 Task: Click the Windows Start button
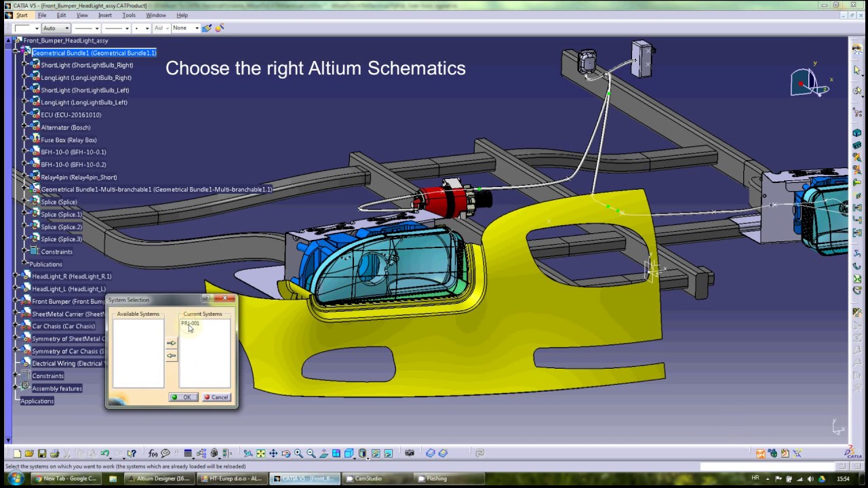tap(15, 479)
